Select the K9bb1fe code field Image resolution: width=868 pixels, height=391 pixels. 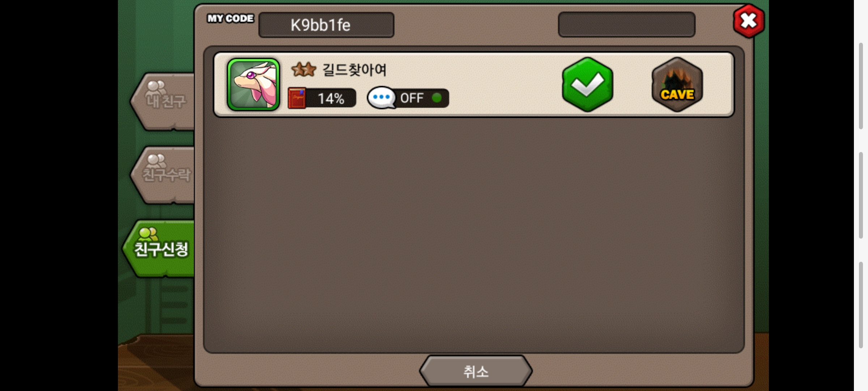[x=326, y=25]
